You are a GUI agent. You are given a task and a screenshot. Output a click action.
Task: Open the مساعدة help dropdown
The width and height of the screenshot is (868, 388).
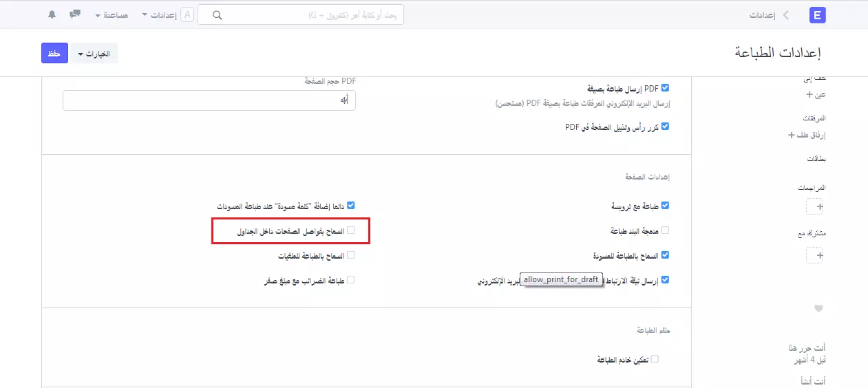click(112, 14)
